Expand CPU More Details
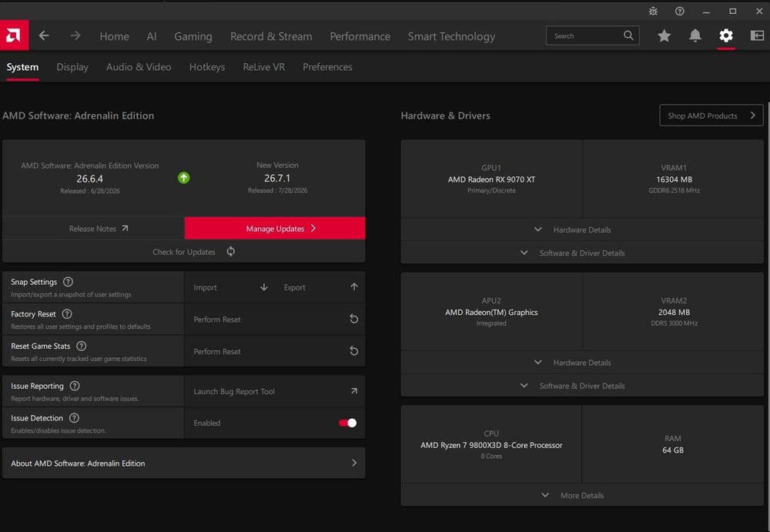The image size is (770, 532). click(x=582, y=495)
